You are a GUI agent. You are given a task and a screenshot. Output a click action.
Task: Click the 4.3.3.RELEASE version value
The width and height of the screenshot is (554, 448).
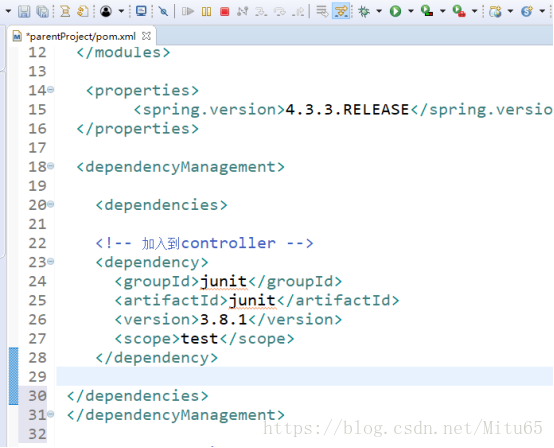click(347, 110)
